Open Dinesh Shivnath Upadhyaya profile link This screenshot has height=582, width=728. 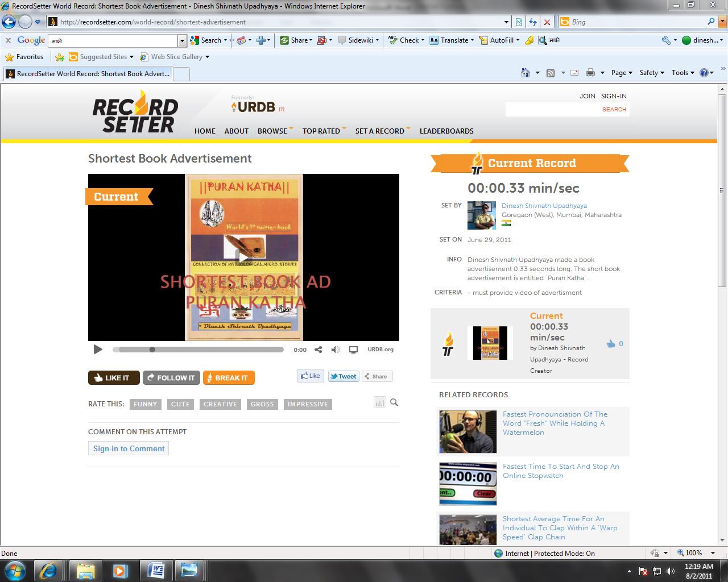tap(544, 206)
